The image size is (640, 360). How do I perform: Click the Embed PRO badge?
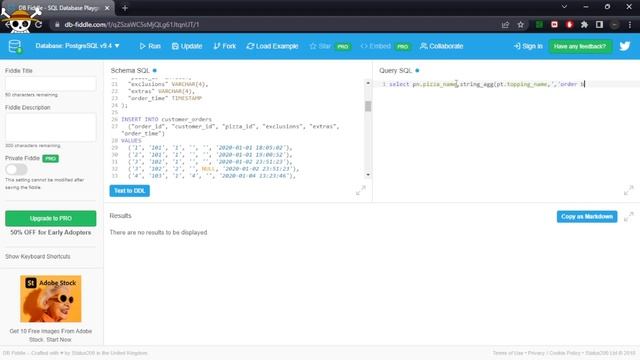[x=402, y=47]
